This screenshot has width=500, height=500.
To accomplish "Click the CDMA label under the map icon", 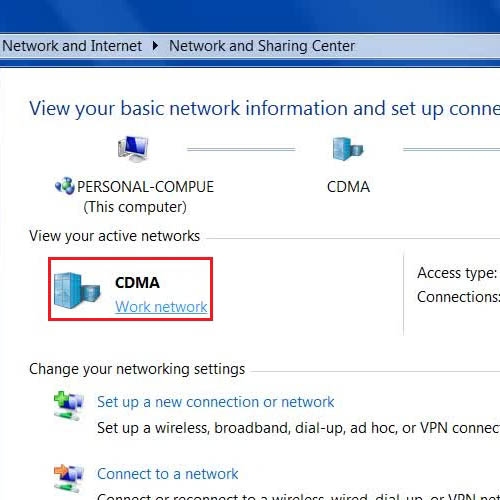I will [x=348, y=187].
